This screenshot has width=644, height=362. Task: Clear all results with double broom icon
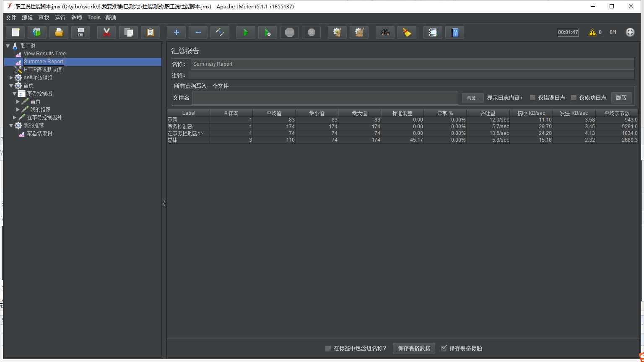click(x=359, y=32)
